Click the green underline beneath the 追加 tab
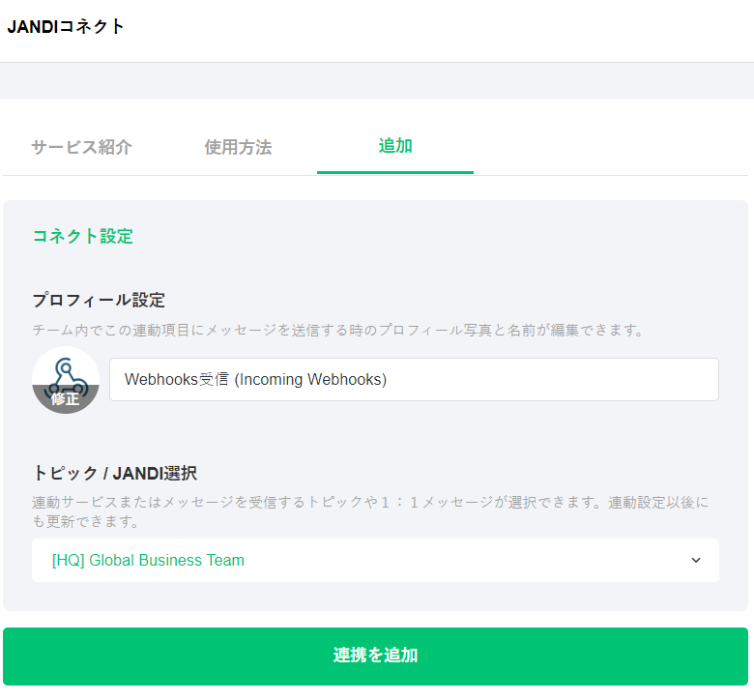The image size is (754, 700). click(x=395, y=172)
